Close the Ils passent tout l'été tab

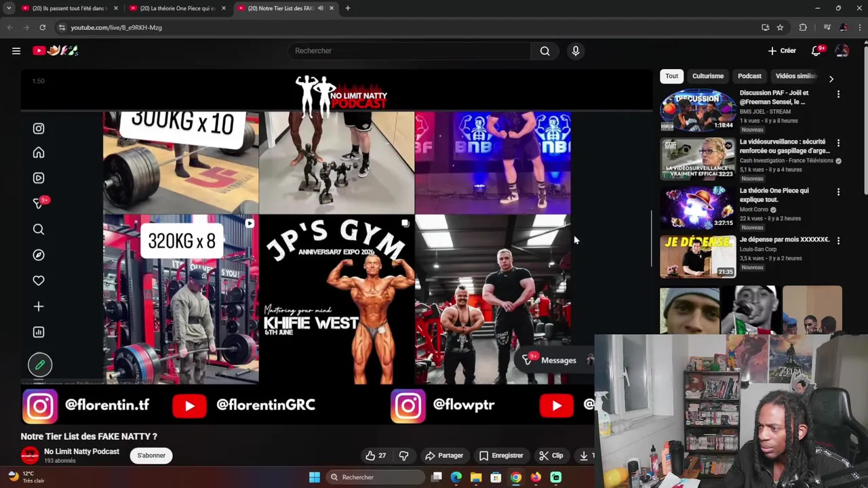[x=116, y=8]
